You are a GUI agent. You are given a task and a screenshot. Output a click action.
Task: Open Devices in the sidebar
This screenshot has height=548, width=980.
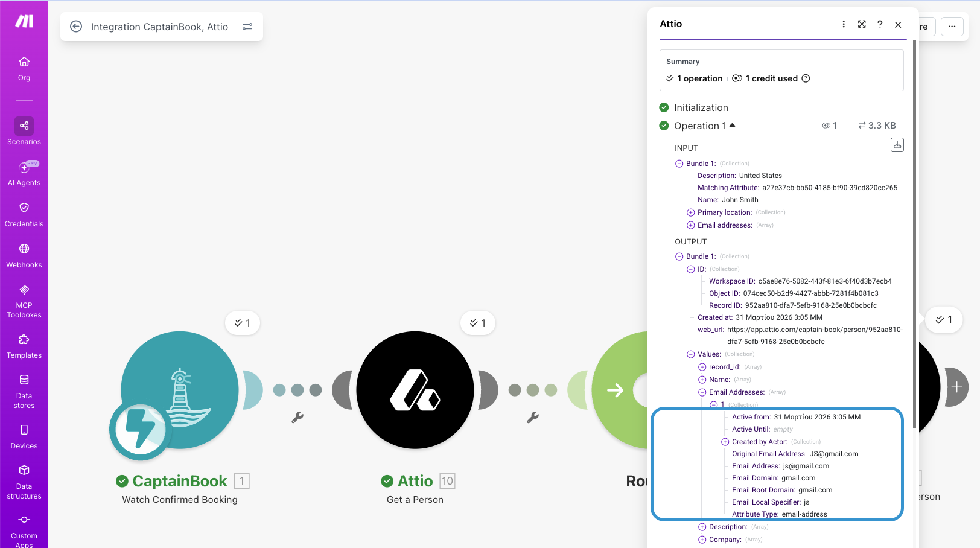(x=24, y=437)
